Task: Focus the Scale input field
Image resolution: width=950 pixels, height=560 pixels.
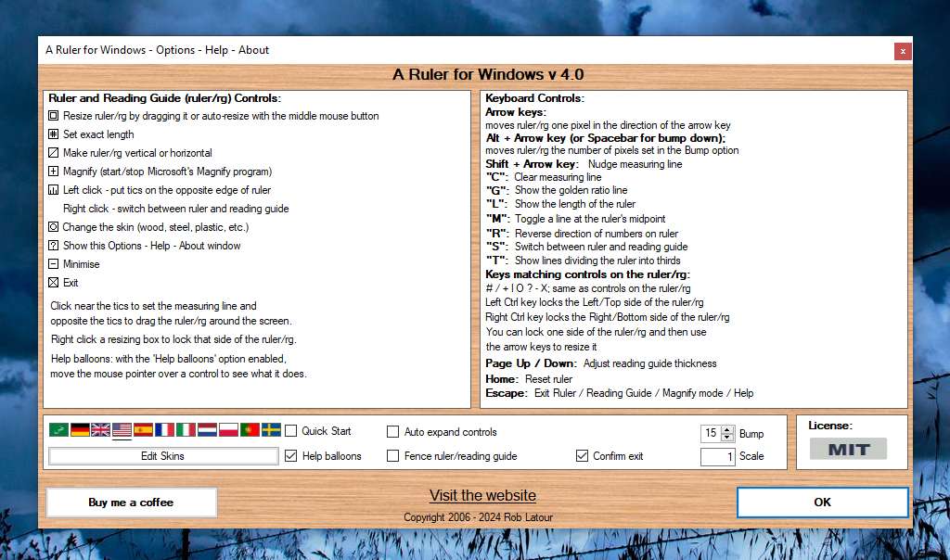Action: point(717,456)
